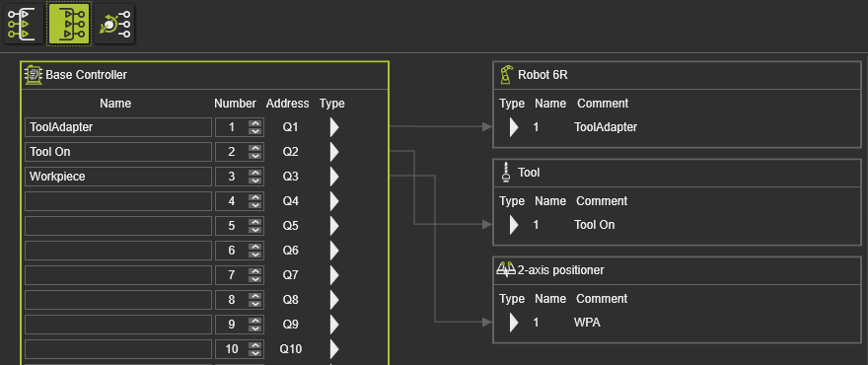Click Tool panel Tool On signal arrow

(x=514, y=224)
